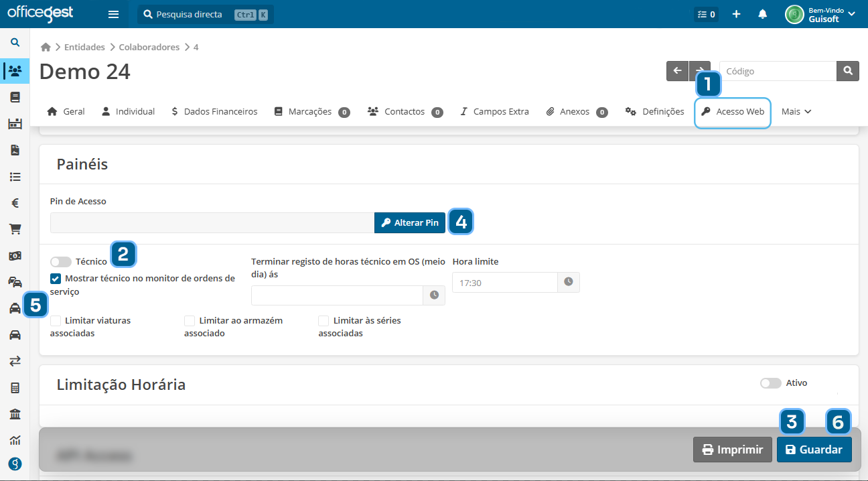The image size is (868, 481).
Task: Uncheck Mostrar técnico no monitor checkbox
Action: click(x=56, y=279)
